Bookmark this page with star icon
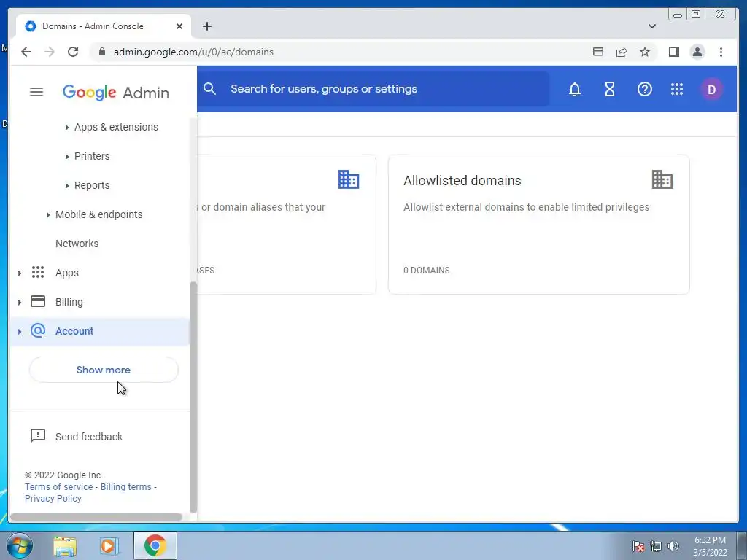This screenshot has width=747, height=560. 645,52
